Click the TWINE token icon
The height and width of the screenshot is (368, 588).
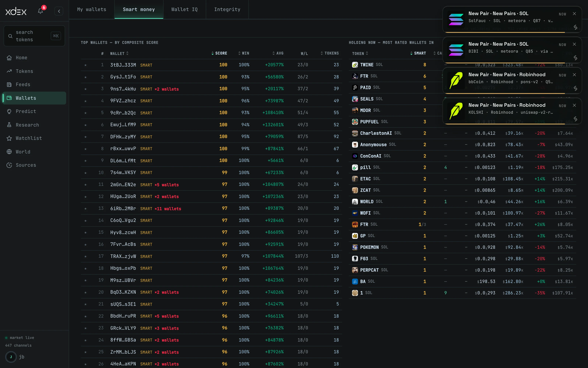click(x=355, y=65)
